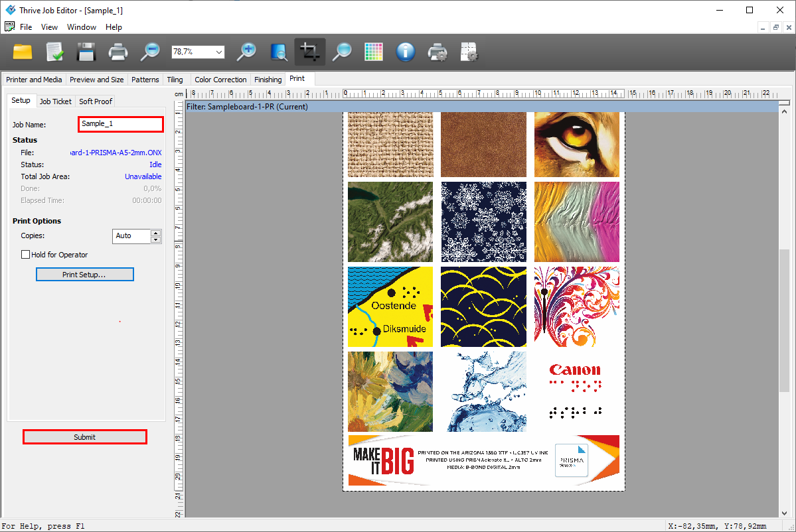Decrease copies with the down stepper arrow
This screenshot has height=532, width=796.
pyautogui.click(x=156, y=239)
